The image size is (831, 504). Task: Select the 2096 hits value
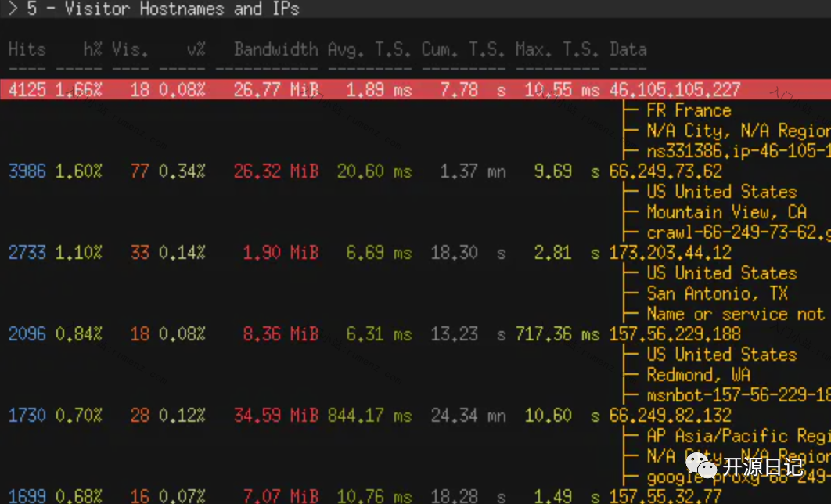click(x=27, y=334)
